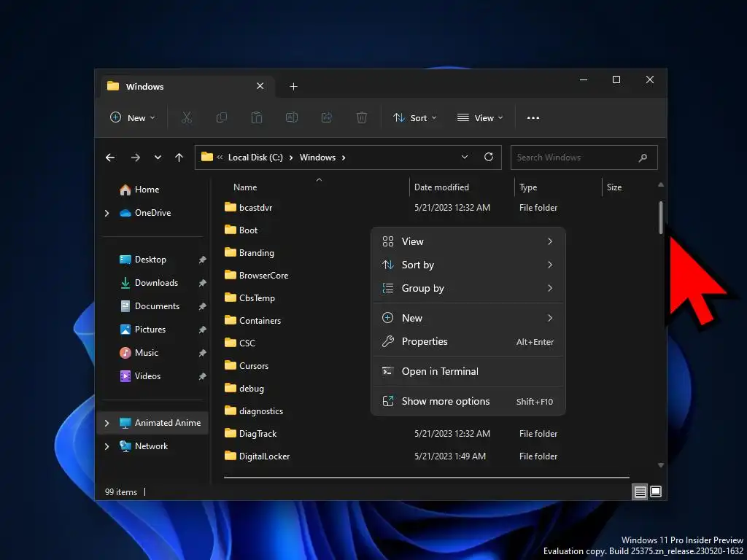Go forward with the right arrow
The width and height of the screenshot is (747, 560).
pyautogui.click(x=136, y=157)
